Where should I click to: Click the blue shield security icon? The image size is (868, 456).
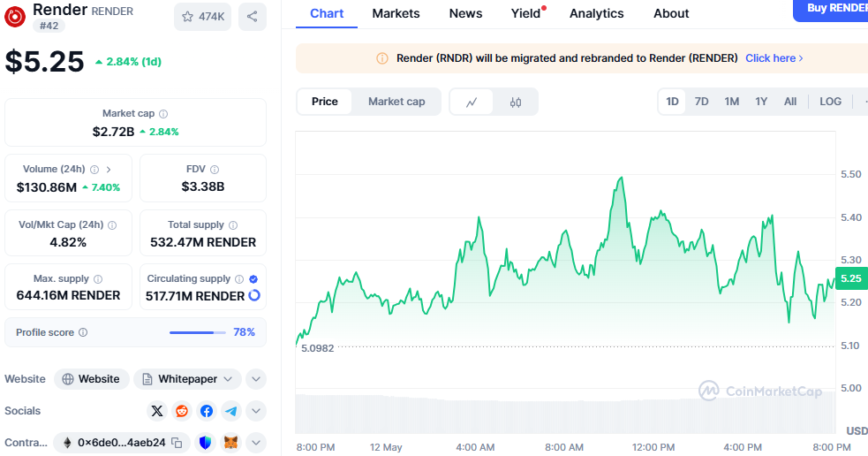pyautogui.click(x=206, y=443)
